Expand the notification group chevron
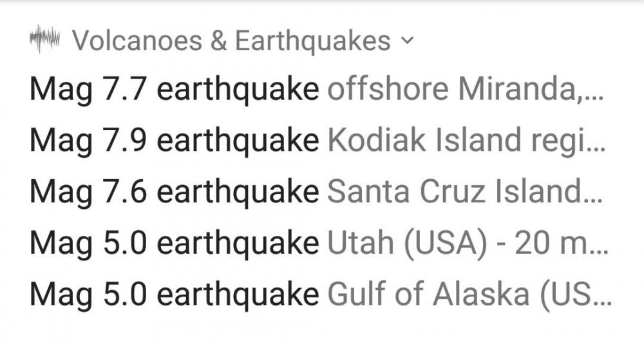 406,41
